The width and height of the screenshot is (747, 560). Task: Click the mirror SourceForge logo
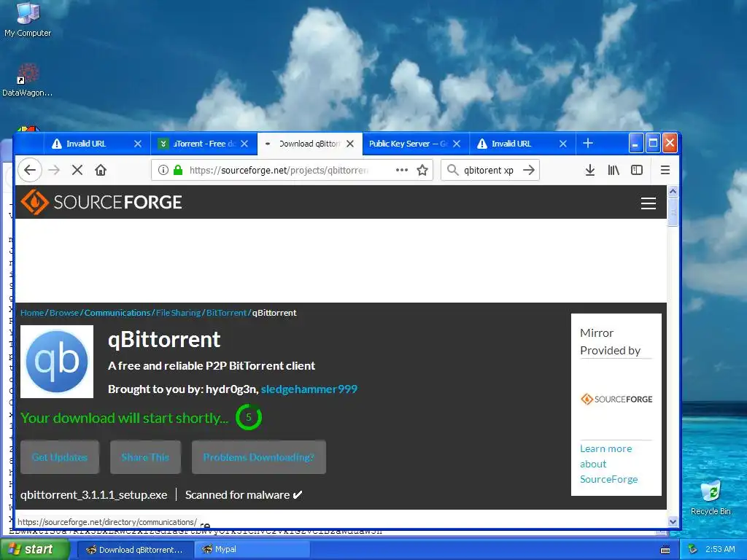click(x=616, y=399)
